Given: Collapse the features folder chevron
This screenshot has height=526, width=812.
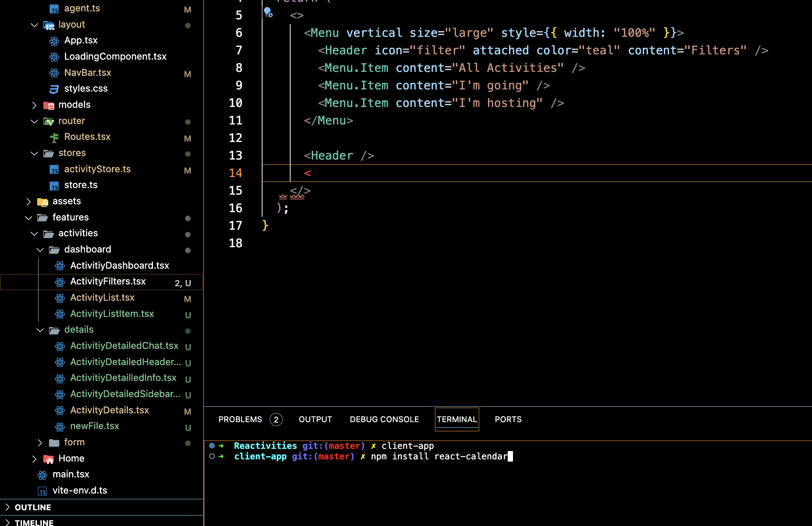Looking at the screenshot, I should (x=28, y=218).
